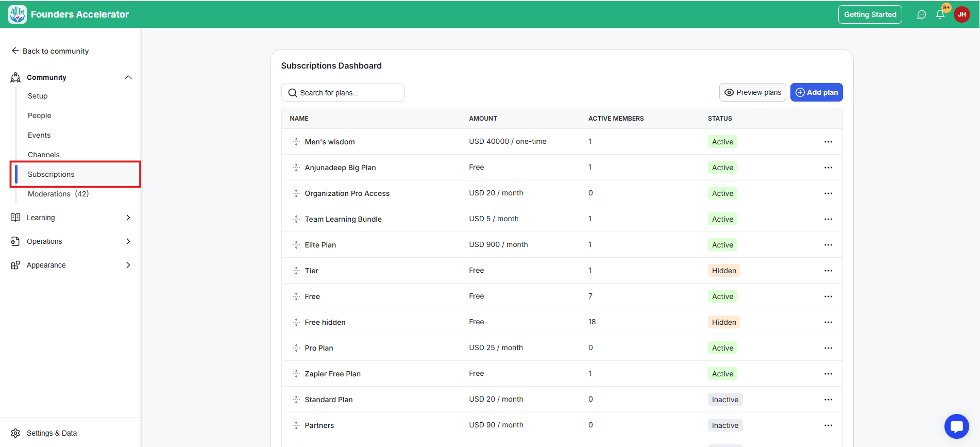Expand the Learning sidebar section
The height and width of the screenshot is (447, 980).
point(128,218)
